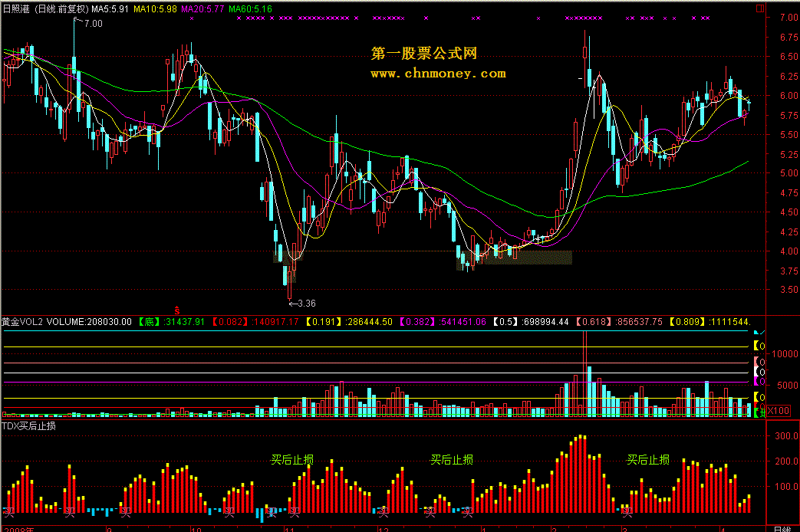The image size is (800, 532).
Task: Click the 【底】:31437.91 indicator value
Action: click(x=172, y=322)
